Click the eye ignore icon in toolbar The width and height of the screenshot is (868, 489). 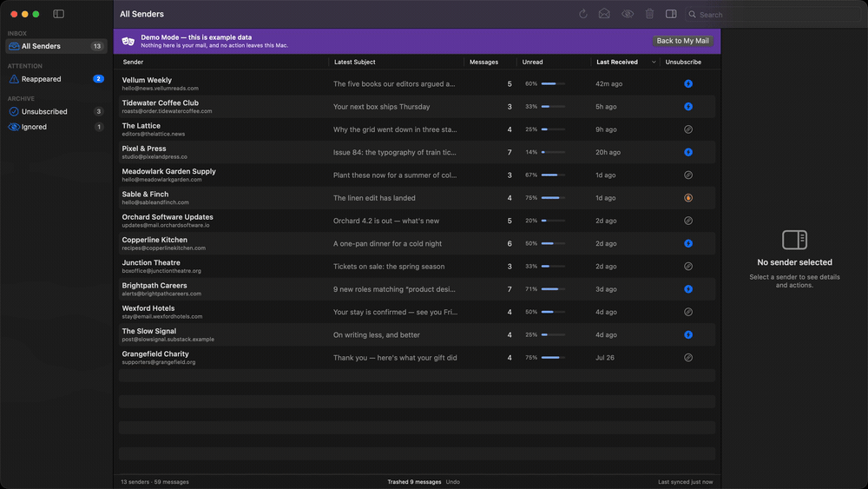tap(628, 14)
